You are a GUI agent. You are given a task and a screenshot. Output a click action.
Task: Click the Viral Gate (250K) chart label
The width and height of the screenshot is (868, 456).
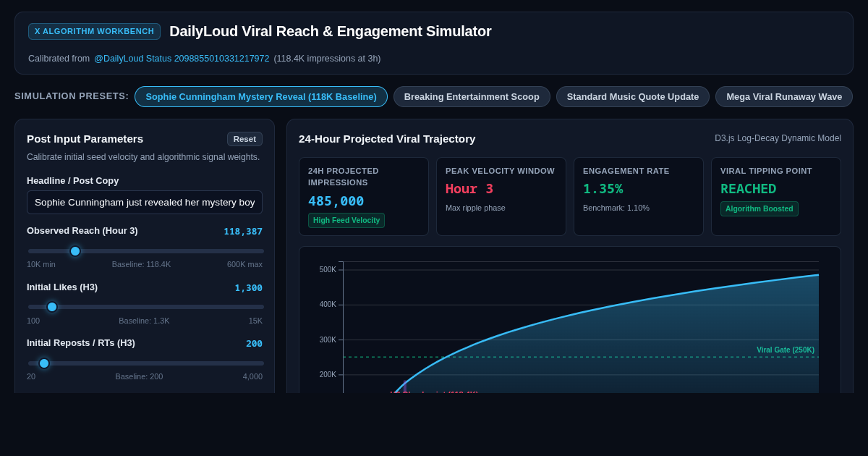[786, 350]
